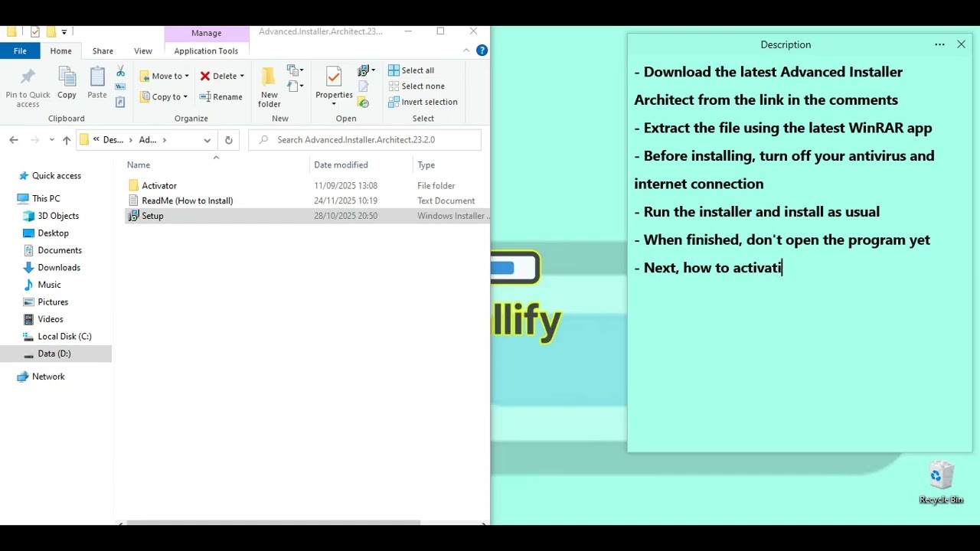
Task: Click the Up one level arrow
Action: [67, 140]
